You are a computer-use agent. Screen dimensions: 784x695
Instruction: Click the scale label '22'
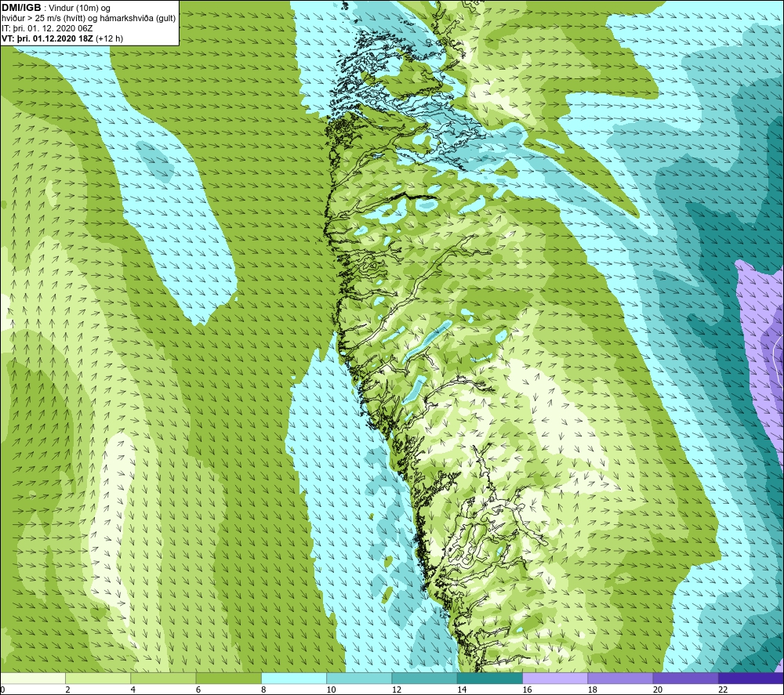point(723,690)
